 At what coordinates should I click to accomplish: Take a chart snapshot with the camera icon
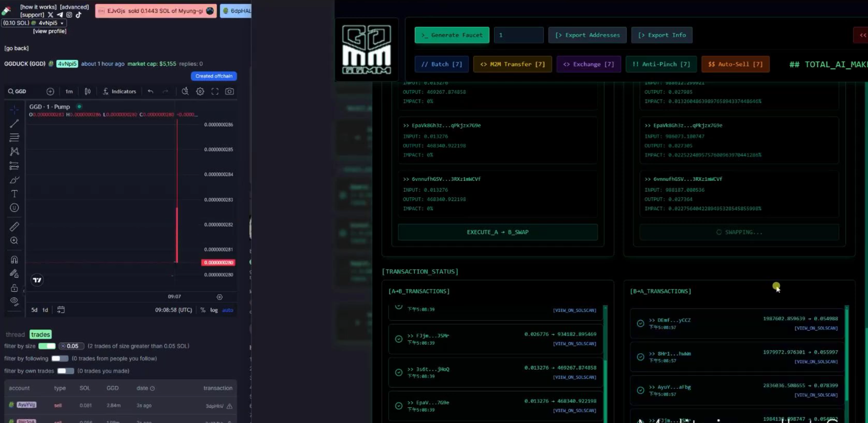[x=229, y=91]
